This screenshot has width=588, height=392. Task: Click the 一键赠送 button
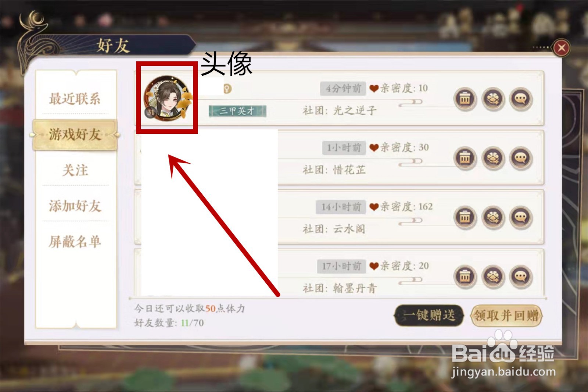[429, 315]
